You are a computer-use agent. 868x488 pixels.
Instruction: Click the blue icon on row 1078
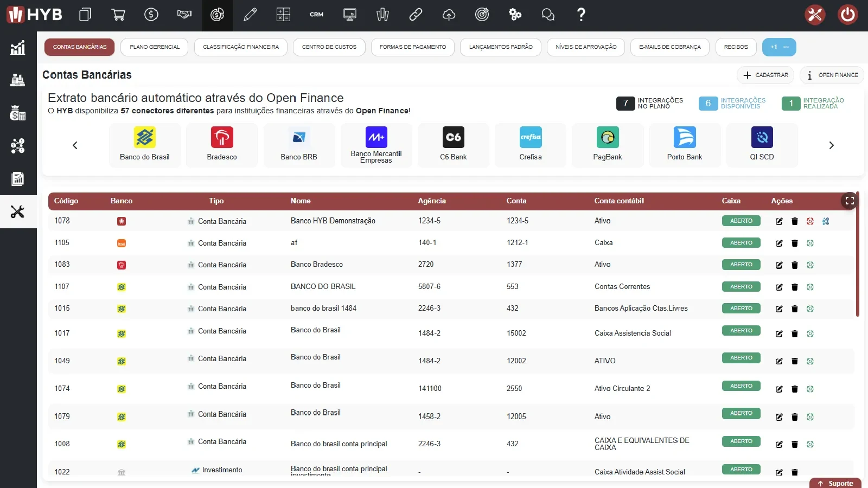tap(826, 221)
